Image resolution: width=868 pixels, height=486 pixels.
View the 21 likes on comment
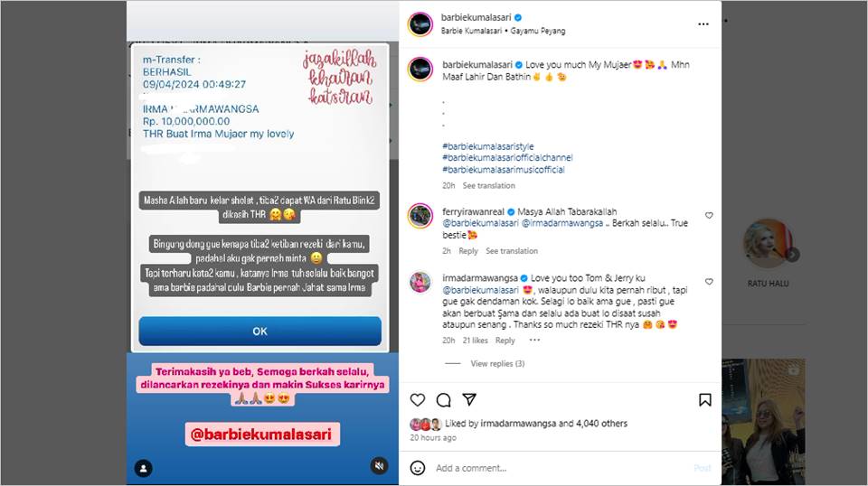pos(475,341)
